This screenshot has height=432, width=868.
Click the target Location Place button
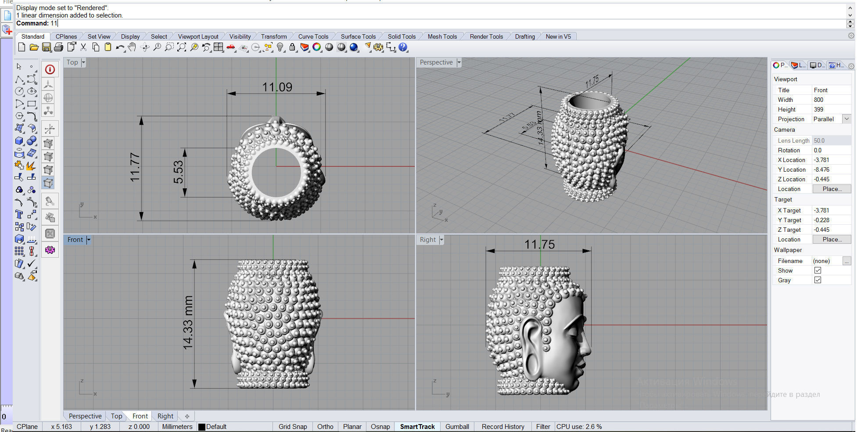(x=832, y=239)
